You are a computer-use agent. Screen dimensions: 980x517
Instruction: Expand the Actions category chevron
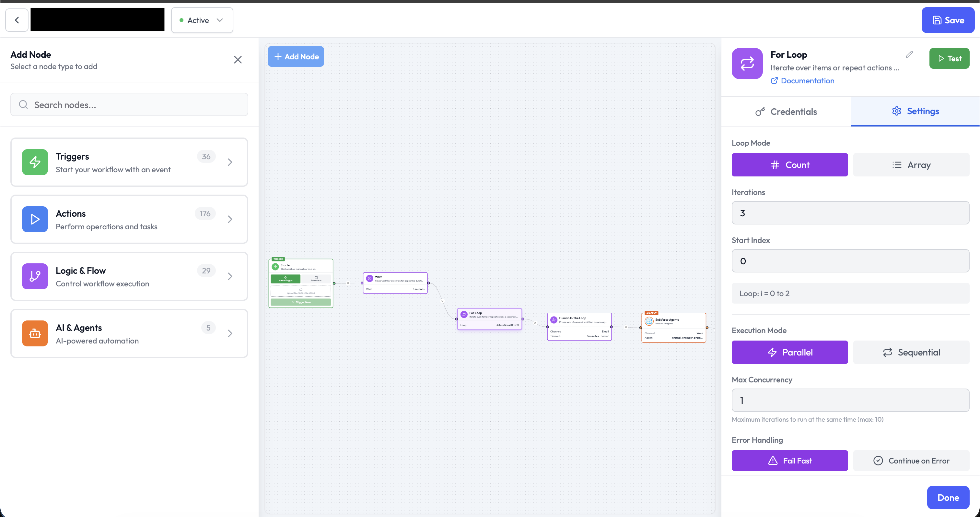tap(230, 219)
